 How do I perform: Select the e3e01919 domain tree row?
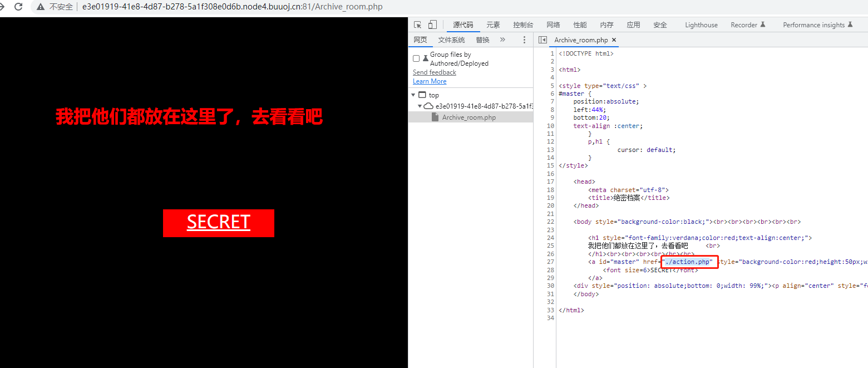coord(471,106)
